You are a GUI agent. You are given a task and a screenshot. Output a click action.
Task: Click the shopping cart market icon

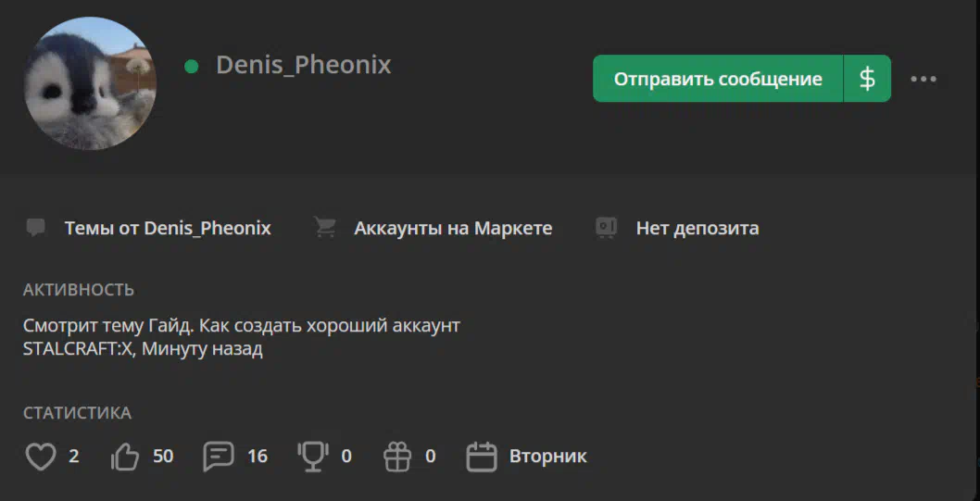[x=325, y=228]
